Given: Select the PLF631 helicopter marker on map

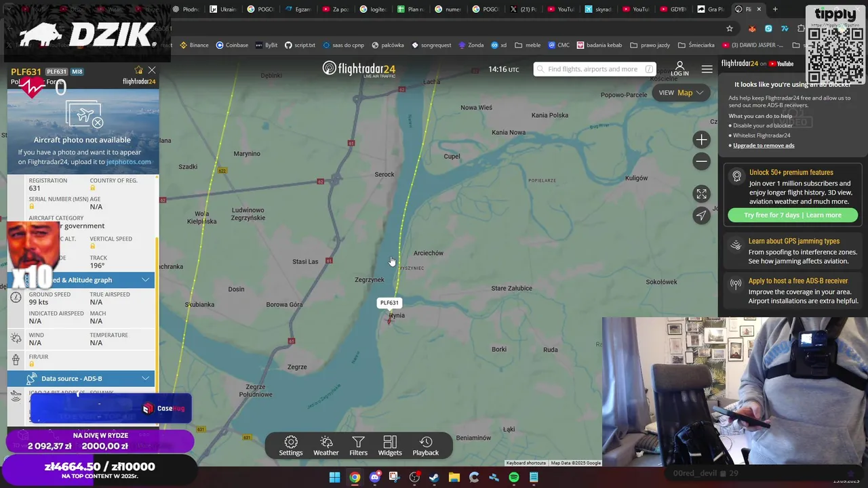Looking at the screenshot, I should click(389, 319).
